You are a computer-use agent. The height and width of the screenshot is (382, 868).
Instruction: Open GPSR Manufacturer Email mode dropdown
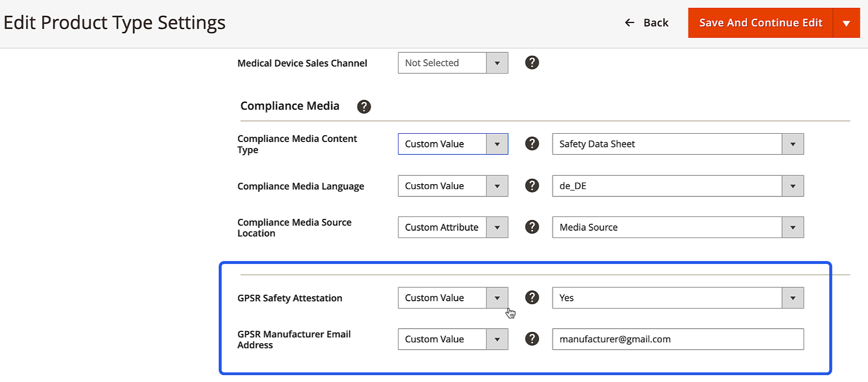pos(453,339)
